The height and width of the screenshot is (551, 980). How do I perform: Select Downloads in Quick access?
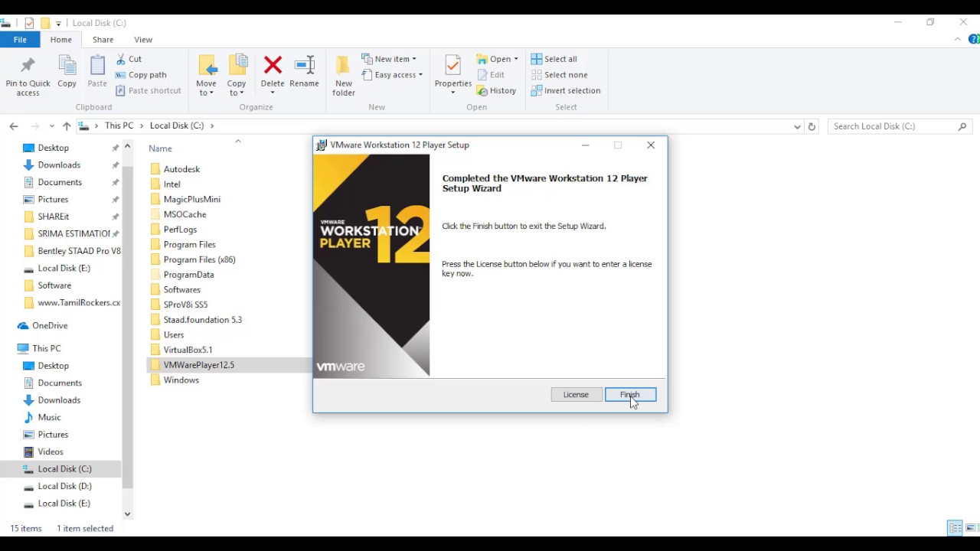point(59,165)
